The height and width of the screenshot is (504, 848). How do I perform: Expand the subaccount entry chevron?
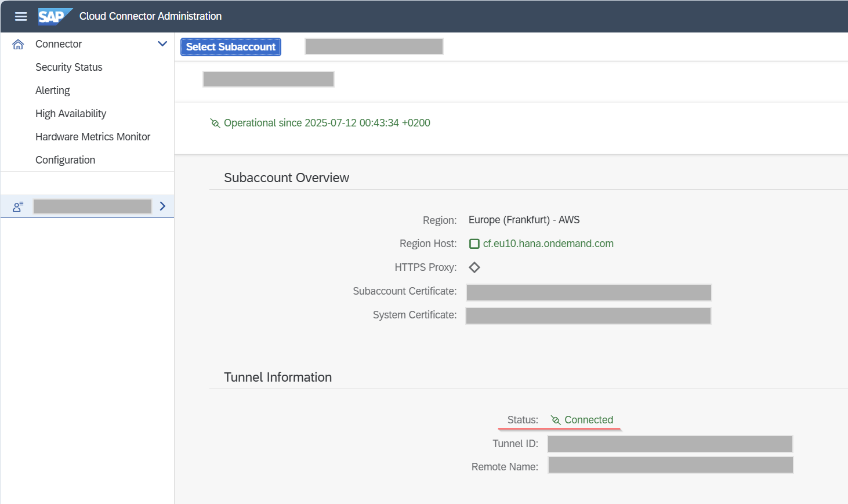(162, 206)
